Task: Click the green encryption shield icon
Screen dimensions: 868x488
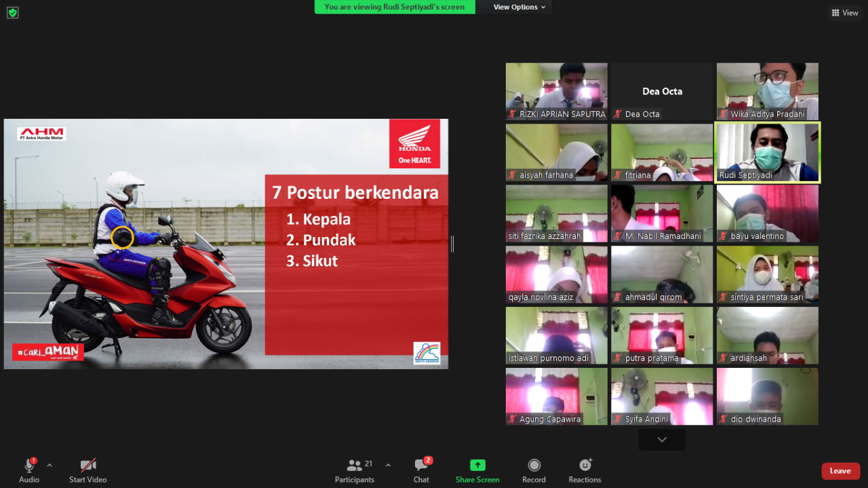Action: click(12, 12)
